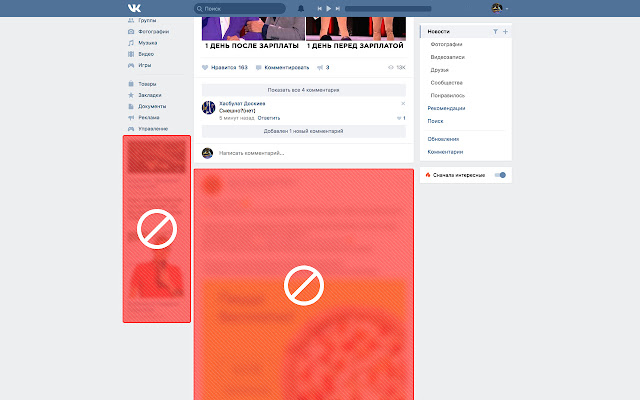This screenshot has width=640, height=400.
Task: Select Видеозаписи filter in the right panel
Action: click(447, 57)
